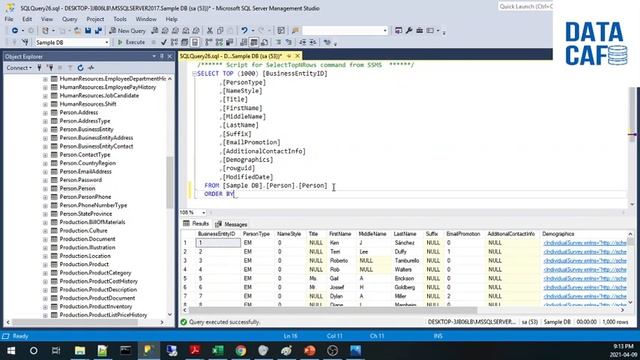
Task: Open the row 5 Demographics XML link
Action: pos(585,278)
